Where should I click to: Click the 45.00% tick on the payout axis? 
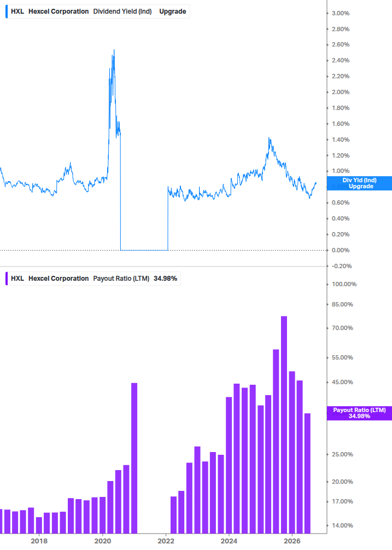pos(342,382)
